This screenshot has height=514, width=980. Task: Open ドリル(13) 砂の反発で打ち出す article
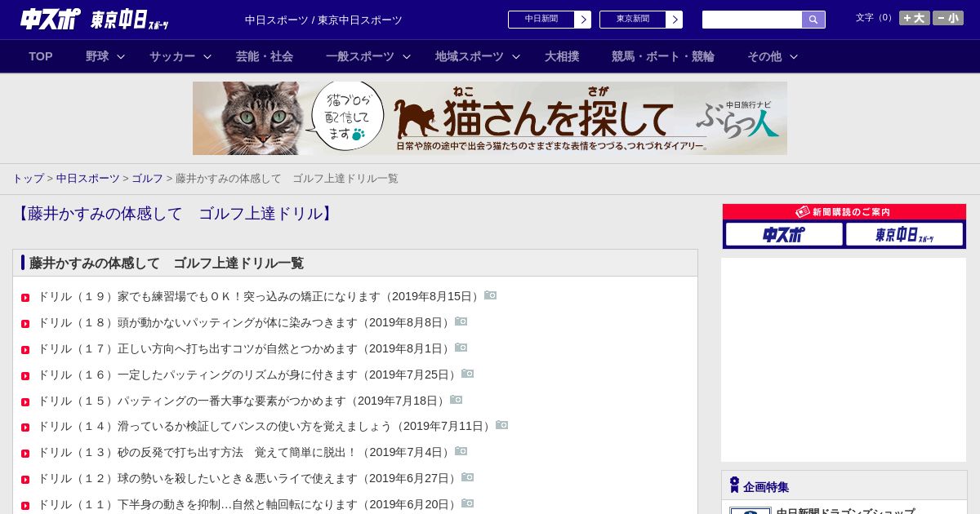pos(245,452)
